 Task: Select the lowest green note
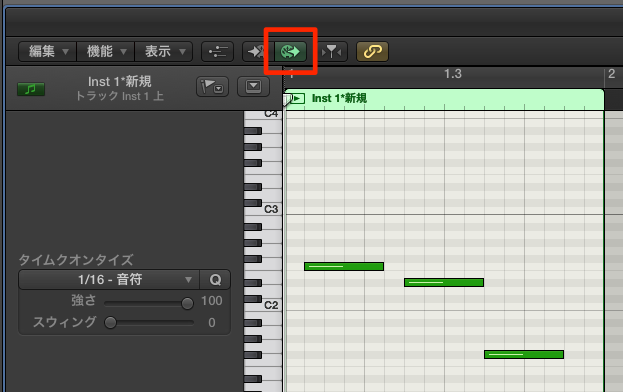(524, 354)
